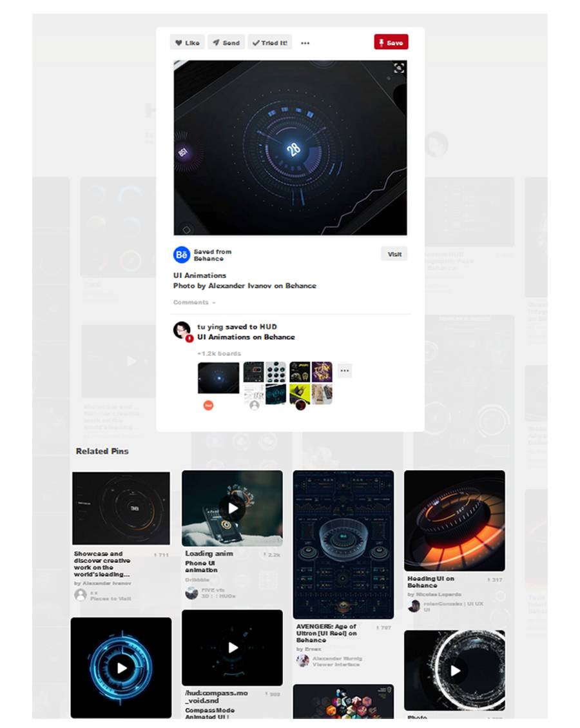
Task: Open tu ying's profile avatar
Action: [x=182, y=330]
